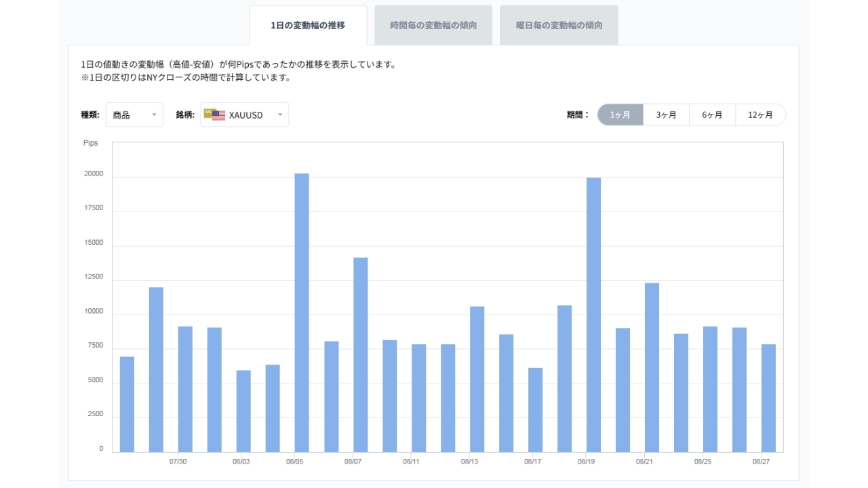
Task: Open the 曜日毎の変動幅の傾向 tab
Action: 559,26
